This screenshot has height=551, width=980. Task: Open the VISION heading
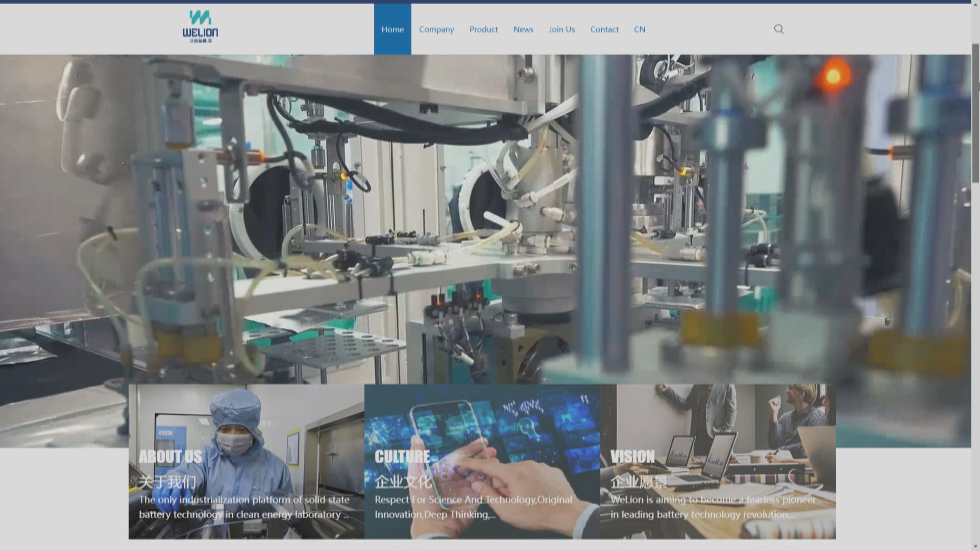[x=632, y=457]
